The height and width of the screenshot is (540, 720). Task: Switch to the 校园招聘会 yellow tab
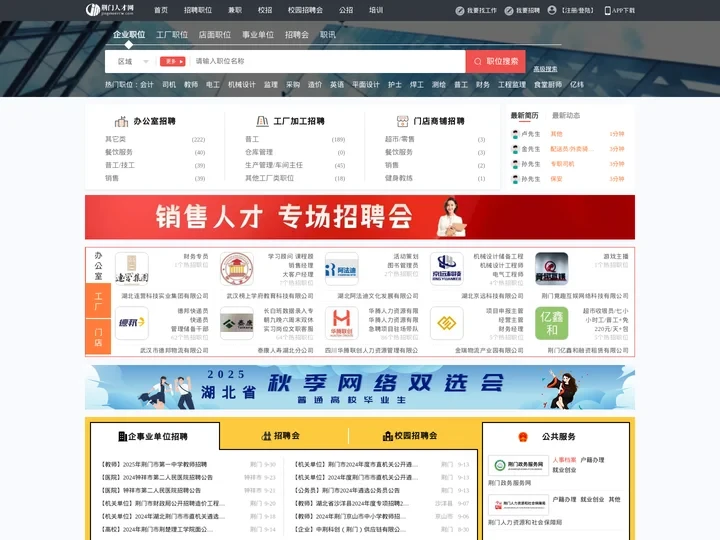tap(410, 436)
